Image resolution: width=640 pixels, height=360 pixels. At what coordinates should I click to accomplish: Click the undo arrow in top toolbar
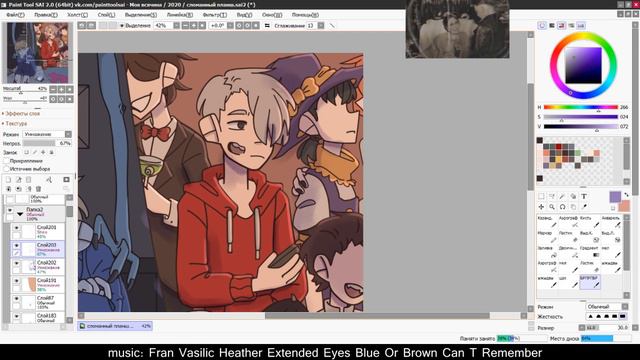[82, 26]
